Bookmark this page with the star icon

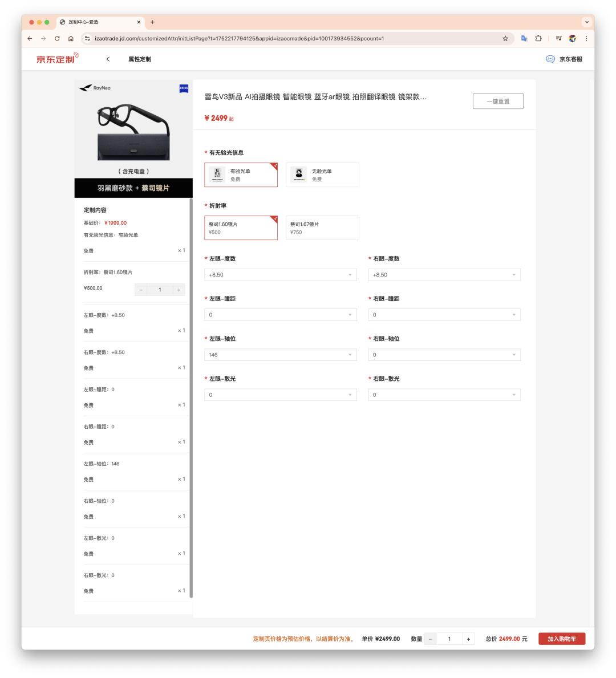[505, 38]
